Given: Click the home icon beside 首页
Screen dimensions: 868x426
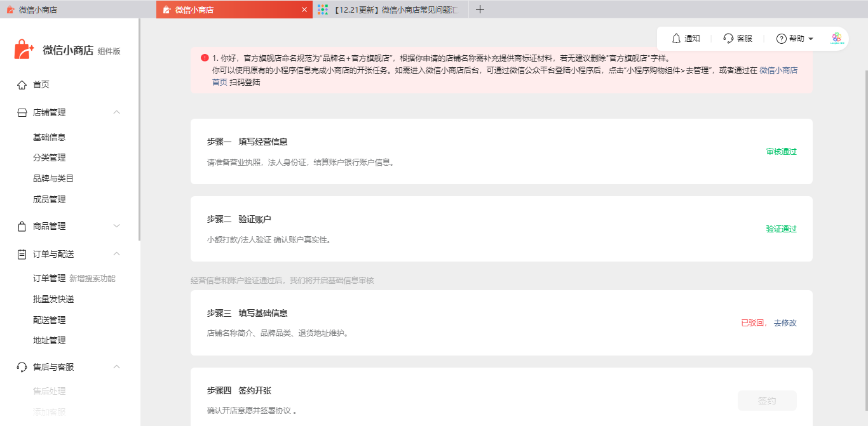Looking at the screenshot, I should point(22,84).
